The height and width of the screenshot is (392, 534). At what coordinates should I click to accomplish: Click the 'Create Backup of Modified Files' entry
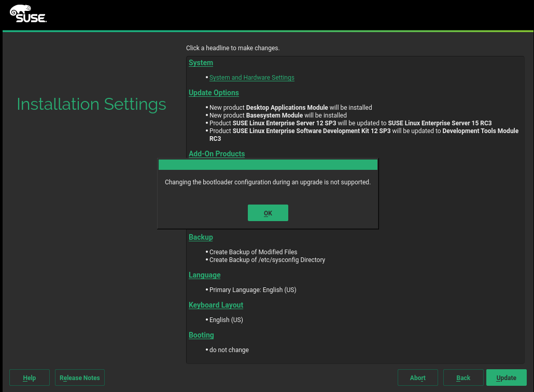tap(253, 252)
